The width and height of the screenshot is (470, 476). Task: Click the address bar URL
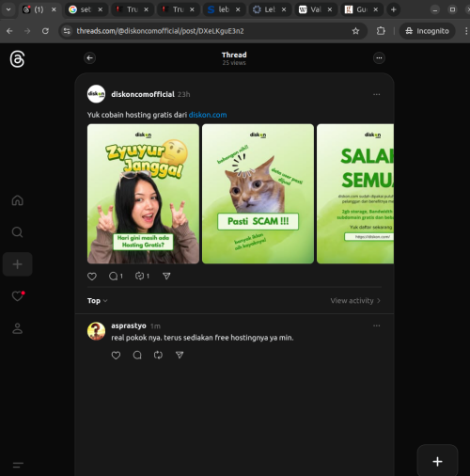pos(160,31)
